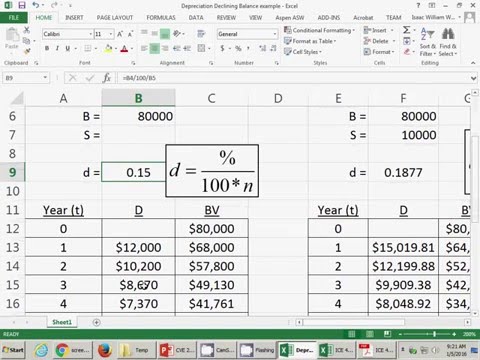Click the Save icon in quick access toolbar
Viewport: 480px width, 360px height.
[22, 5]
